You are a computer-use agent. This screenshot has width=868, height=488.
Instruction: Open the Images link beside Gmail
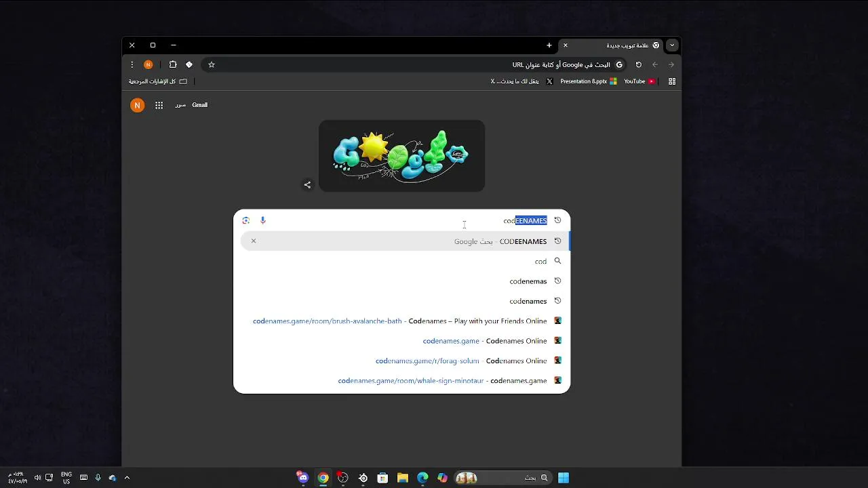pyautogui.click(x=180, y=105)
